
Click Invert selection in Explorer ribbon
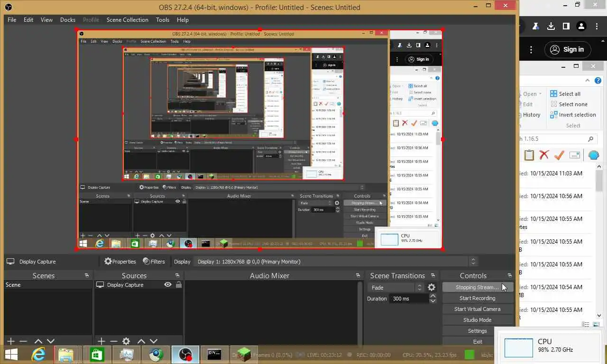573,115
